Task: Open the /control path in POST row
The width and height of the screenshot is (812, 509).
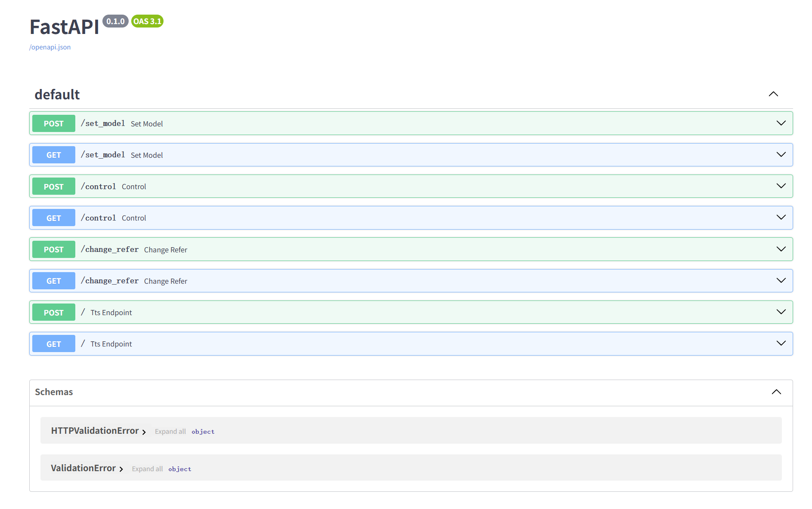Action: pyautogui.click(x=99, y=186)
